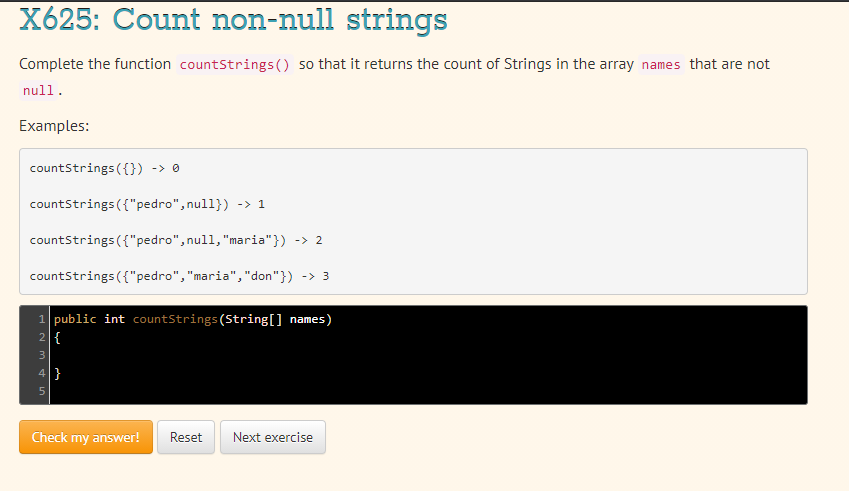Click the closing brace on editor line 4
849x491 pixels.
point(57,373)
